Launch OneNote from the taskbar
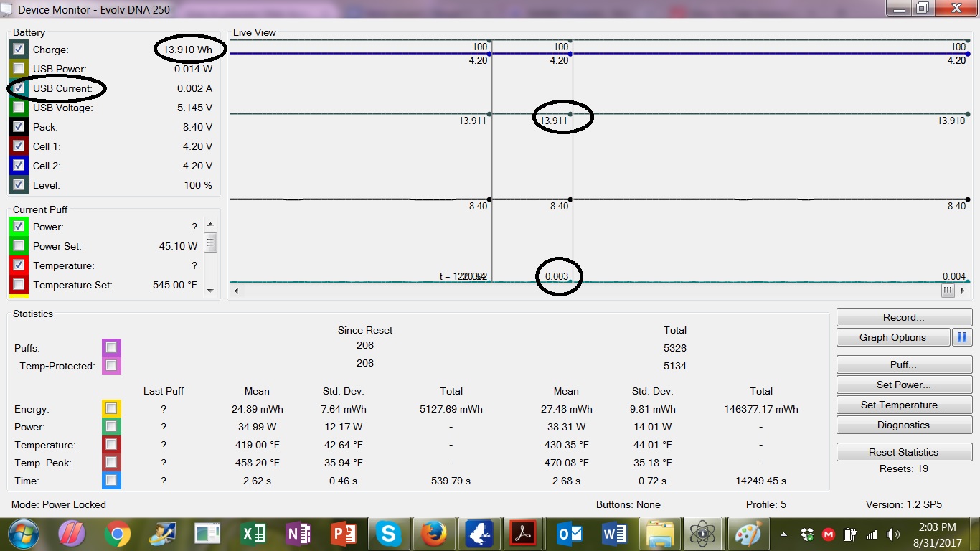Viewport: 980px width, 551px height. point(298,534)
